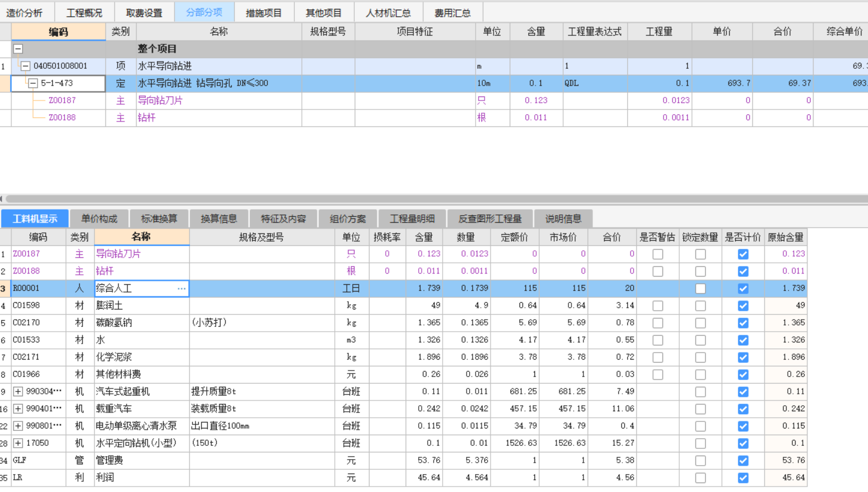The height and width of the screenshot is (492, 868).
Task: Go to 其他项目 tab
Action: (323, 13)
